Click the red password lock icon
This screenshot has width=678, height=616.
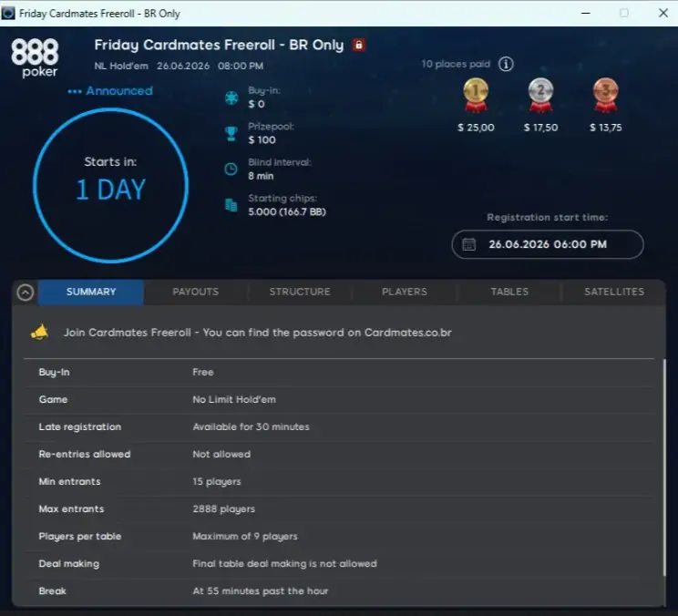(358, 45)
